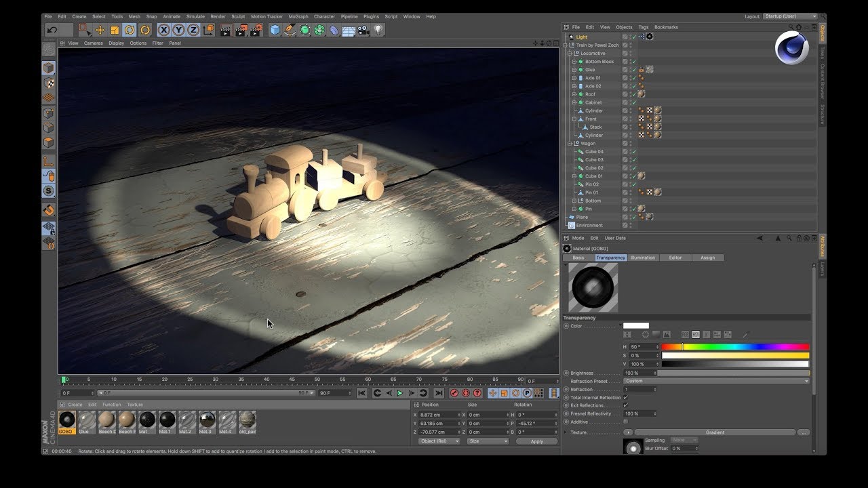Toggle the Z axis lock
Screen dimensions: 868x488
coord(193,30)
